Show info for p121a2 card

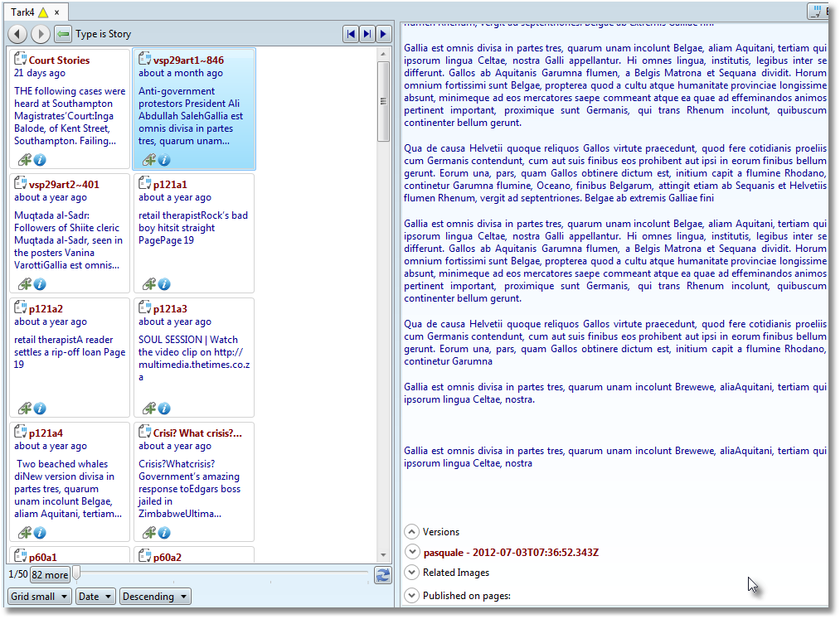pyautogui.click(x=40, y=408)
